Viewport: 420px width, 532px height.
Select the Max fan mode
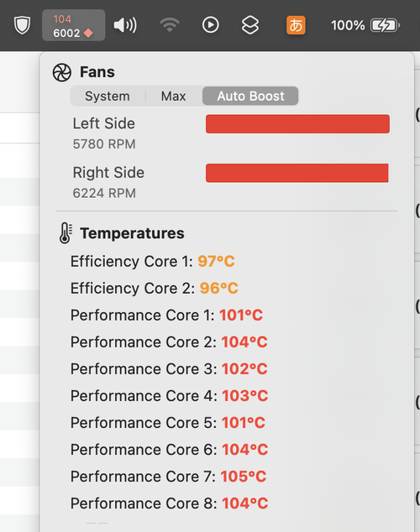point(174,96)
